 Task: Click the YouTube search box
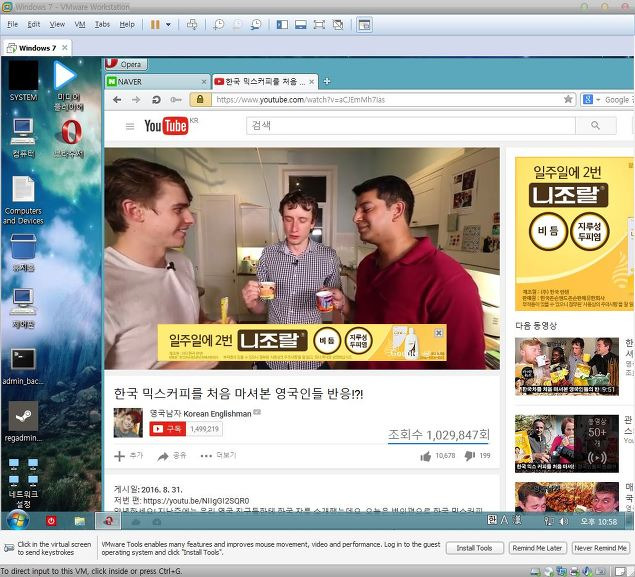pyautogui.click(x=411, y=126)
